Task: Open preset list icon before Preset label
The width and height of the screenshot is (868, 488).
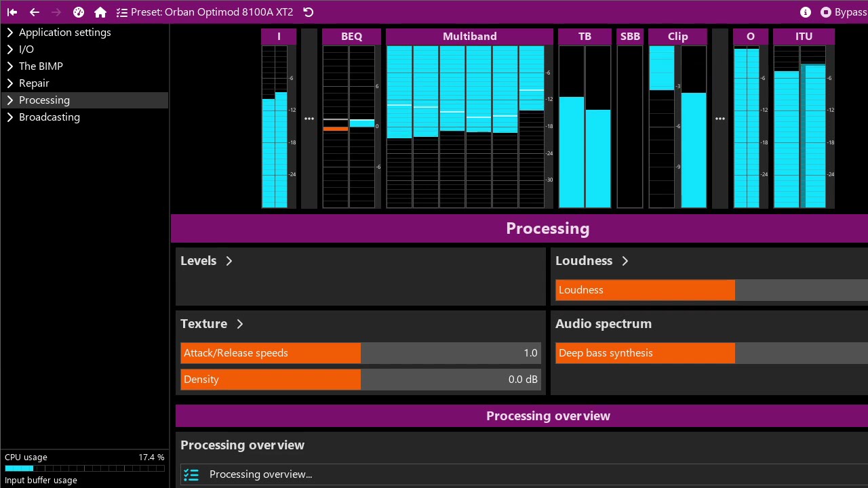Action: (121, 12)
